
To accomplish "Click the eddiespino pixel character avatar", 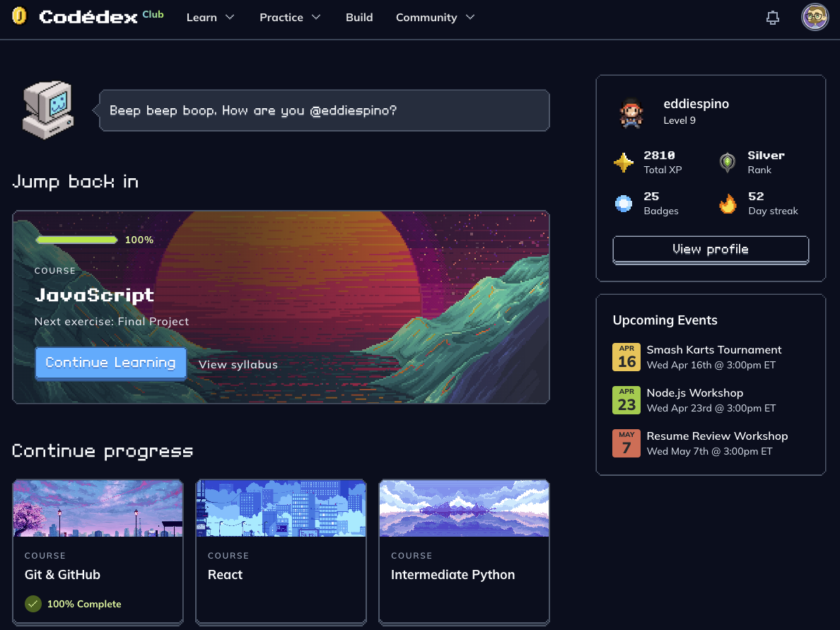I will tap(631, 113).
